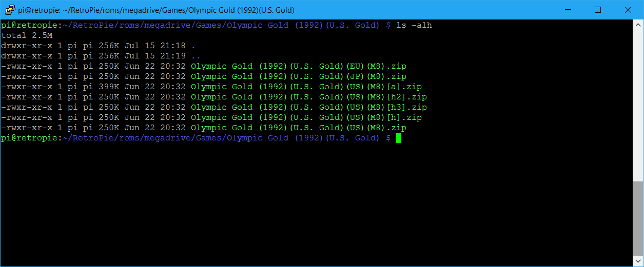Select the (JP)(M8).zip file name

299,76
